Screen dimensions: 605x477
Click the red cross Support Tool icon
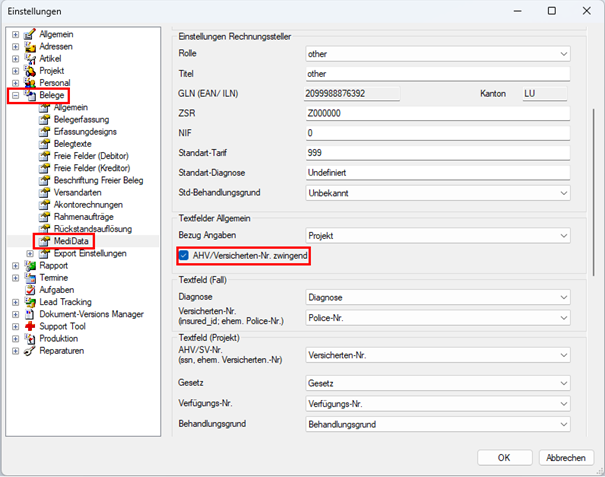coord(30,326)
